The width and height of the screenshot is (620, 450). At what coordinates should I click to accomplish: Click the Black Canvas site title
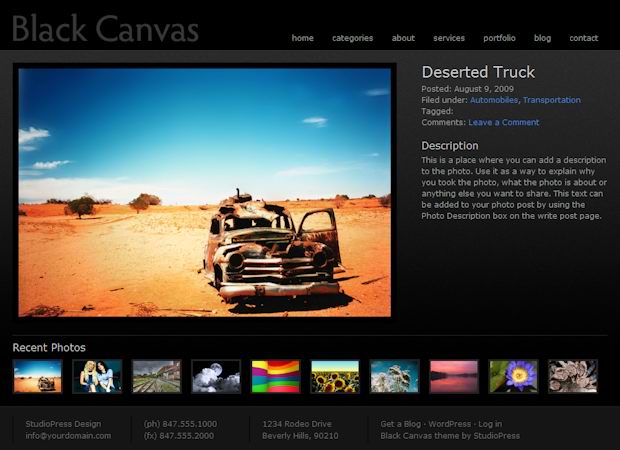tap(105, 28)
